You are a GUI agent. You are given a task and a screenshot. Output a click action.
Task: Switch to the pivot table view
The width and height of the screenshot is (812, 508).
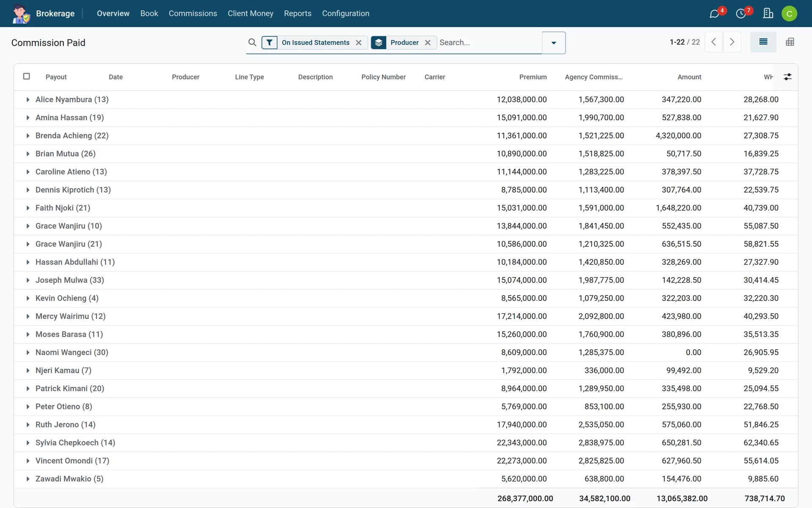point(790,42)
